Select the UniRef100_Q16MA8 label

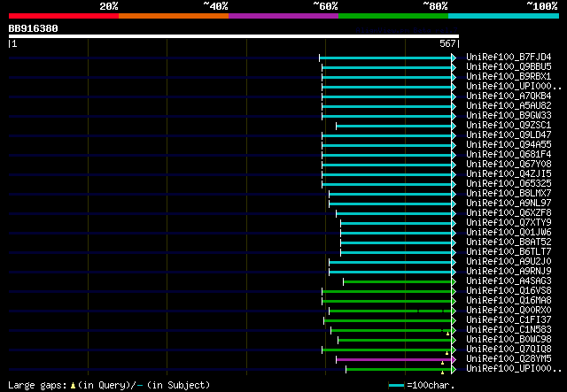(509, 301)
